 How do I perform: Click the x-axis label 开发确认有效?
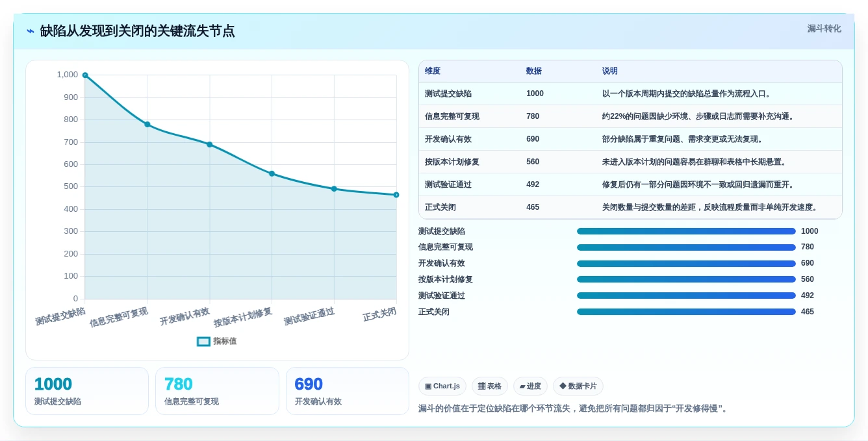point(185,316)
